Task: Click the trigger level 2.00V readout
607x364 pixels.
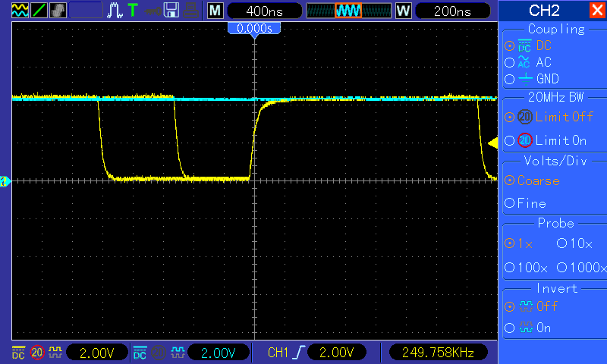Action: point(337,353)
